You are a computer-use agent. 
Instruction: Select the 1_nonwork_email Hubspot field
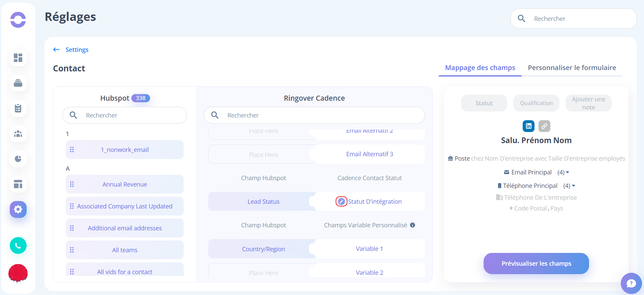(125, 150)
